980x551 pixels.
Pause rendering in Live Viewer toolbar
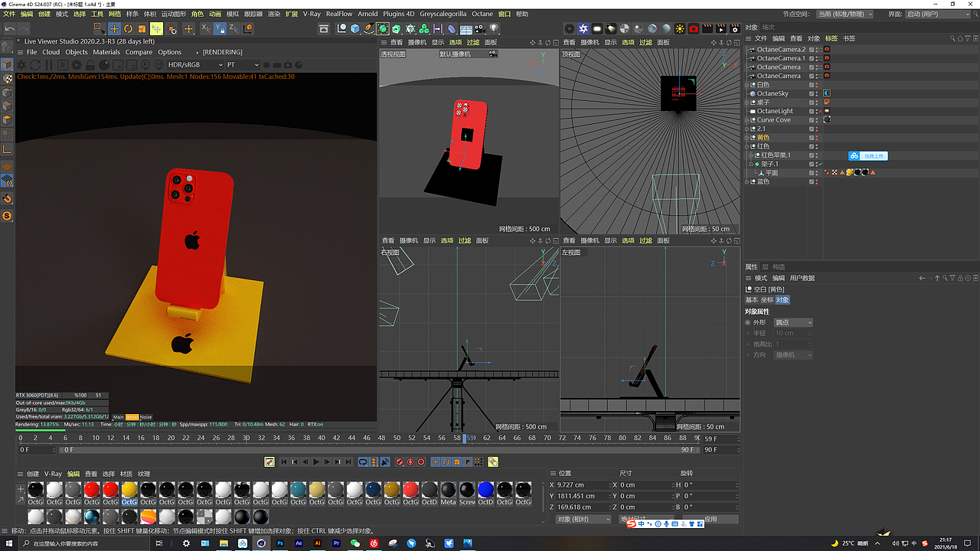tap(51, 65)
